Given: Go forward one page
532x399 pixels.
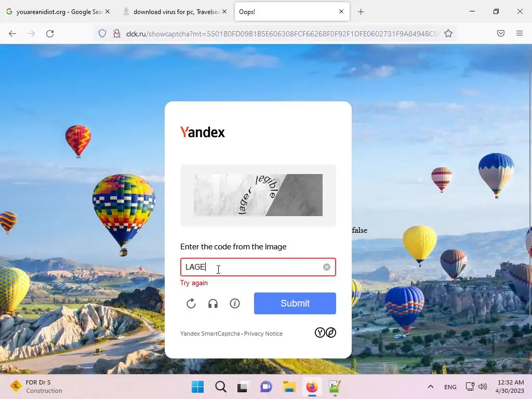Looking at the screenshot, I should pyautogui.click(x=31, y=34).
